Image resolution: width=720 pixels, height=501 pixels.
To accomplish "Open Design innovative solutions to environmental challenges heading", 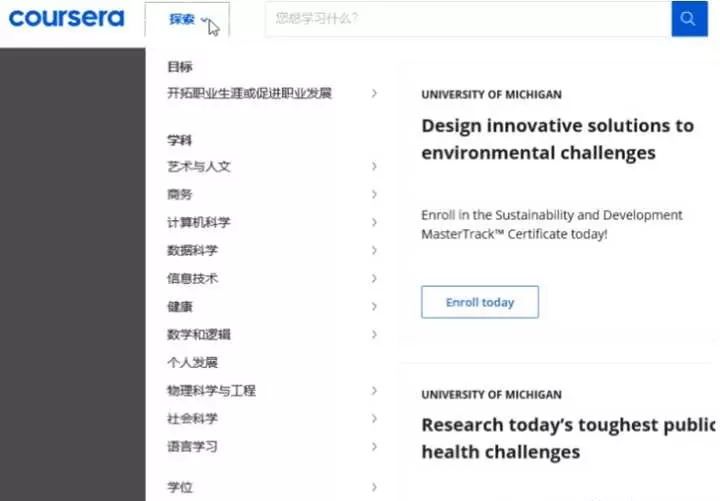I will click(x=557, y=139).
